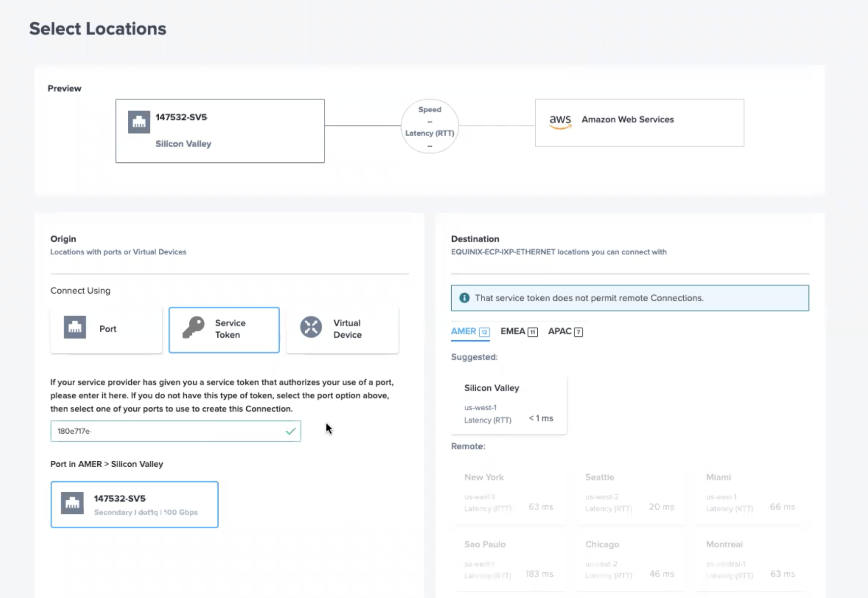Click the port icon in the Preview origin box

point(139,122)
